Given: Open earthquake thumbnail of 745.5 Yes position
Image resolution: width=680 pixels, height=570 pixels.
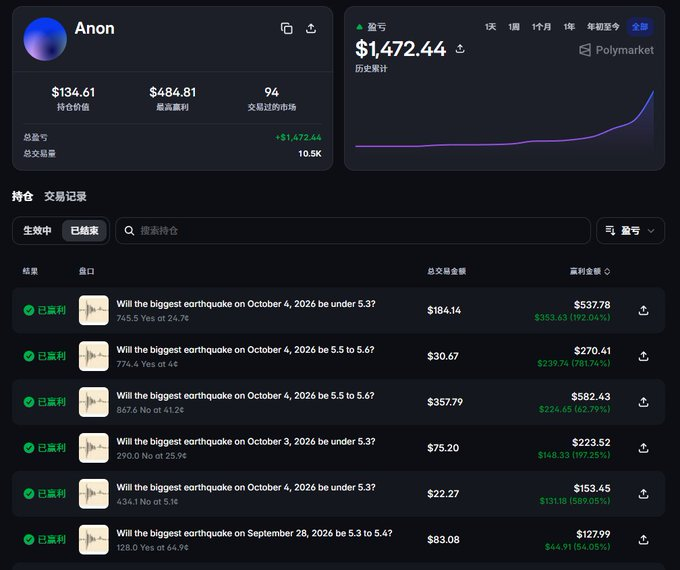Looking at the screenshot, I should pos(94,310).
